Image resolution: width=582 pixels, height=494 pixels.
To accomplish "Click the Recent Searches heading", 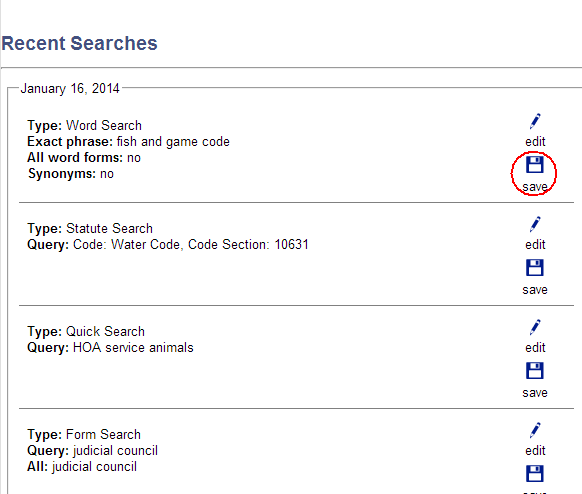I will click(79, 43).
